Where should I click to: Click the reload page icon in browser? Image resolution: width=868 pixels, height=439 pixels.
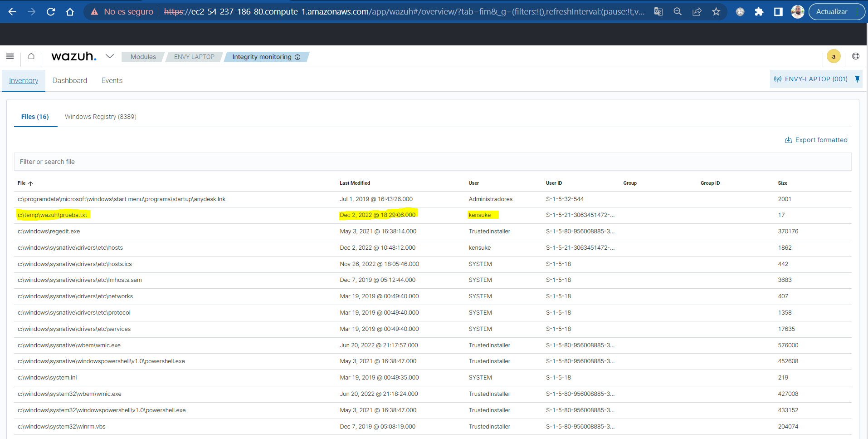[x=51, y=12]
